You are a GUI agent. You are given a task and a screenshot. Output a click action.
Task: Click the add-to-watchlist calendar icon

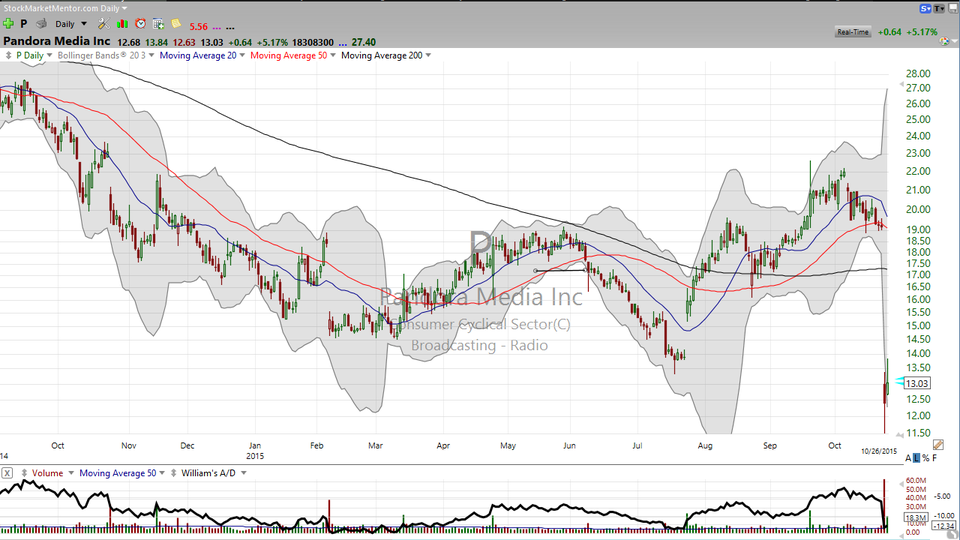tap(159, 24)
